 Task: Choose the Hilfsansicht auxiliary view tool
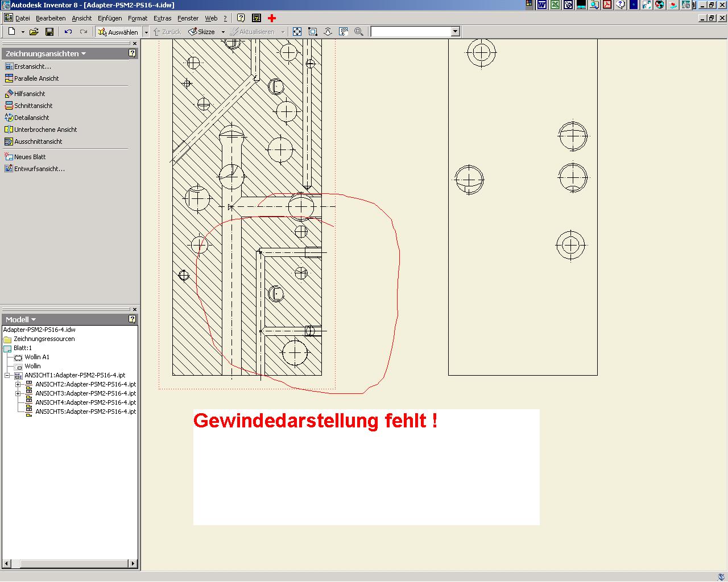click(x=30, y=94)
